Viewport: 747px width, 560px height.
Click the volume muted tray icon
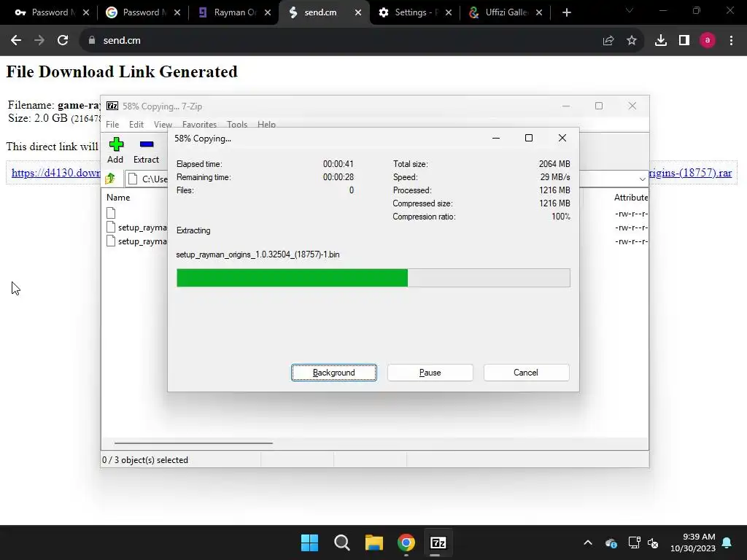653,542
